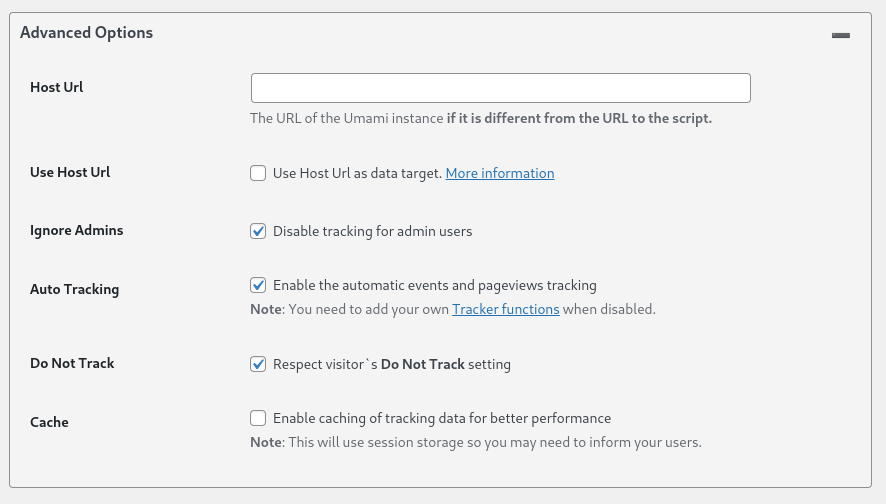This screenshot has height=504, width=886.
Task: Click the 'Advanced Options' panel heading
Action: (86, 33)
